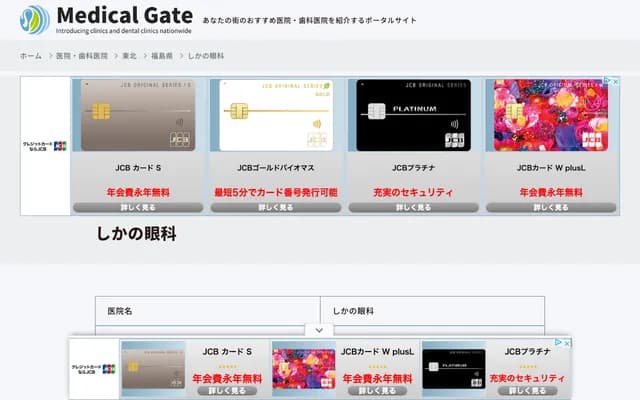Viewport: 640px width, 400px height.
Task: Click JCB カード S card image in top banner
Action: [138, 115]
